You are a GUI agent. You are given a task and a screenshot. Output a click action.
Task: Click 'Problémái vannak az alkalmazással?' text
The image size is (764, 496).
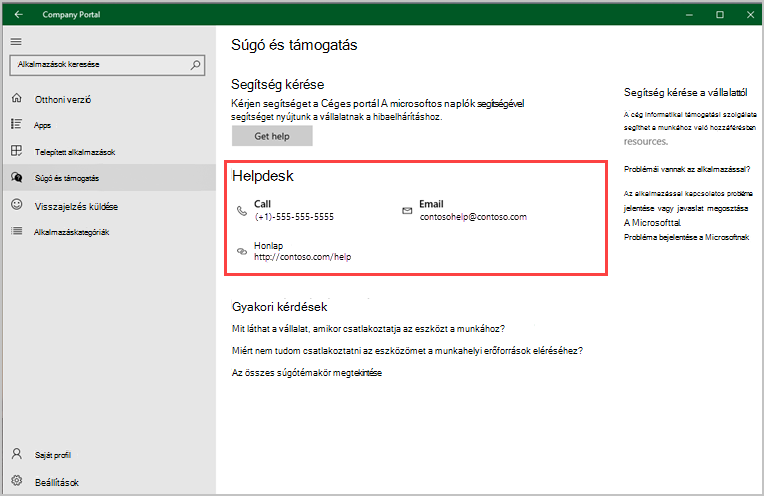[687, 169]
